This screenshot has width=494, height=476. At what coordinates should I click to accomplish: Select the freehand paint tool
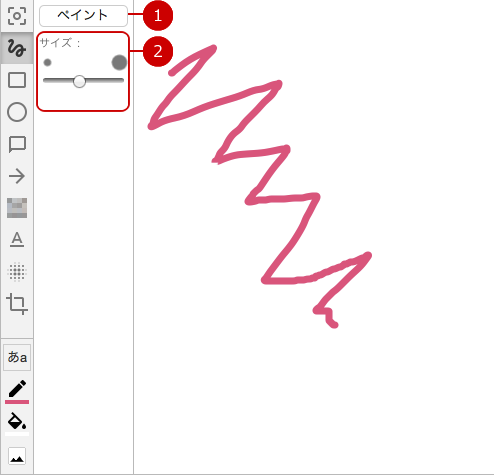click(17, 48)
